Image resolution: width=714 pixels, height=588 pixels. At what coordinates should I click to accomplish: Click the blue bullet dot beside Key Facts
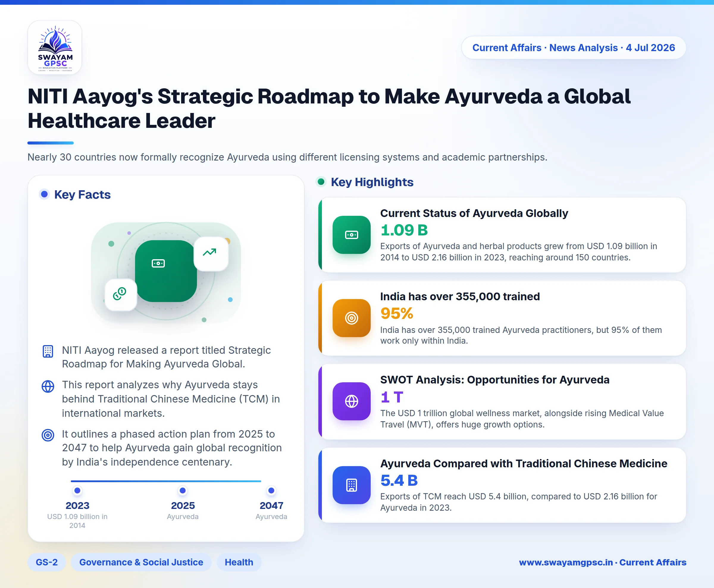[44, 194]
